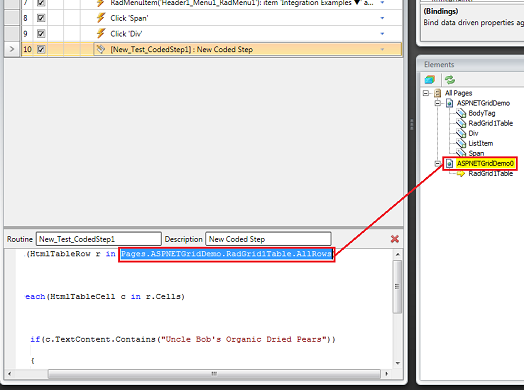This screenshot has height=390, width=524.
Task: Click the horizontal scrollbar thumb in code editor
Action: pos(214,374)
